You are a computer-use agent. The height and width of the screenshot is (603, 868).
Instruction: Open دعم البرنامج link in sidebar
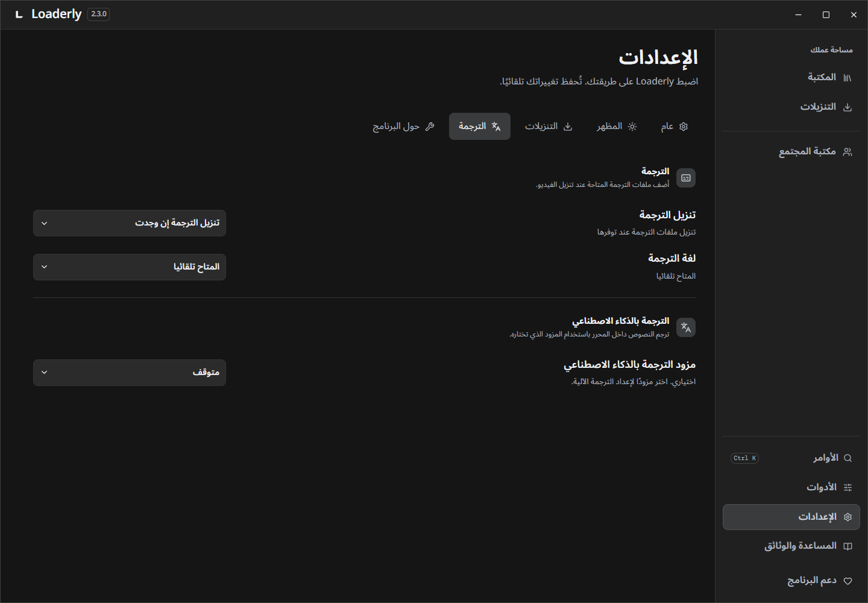coord(791,581)
